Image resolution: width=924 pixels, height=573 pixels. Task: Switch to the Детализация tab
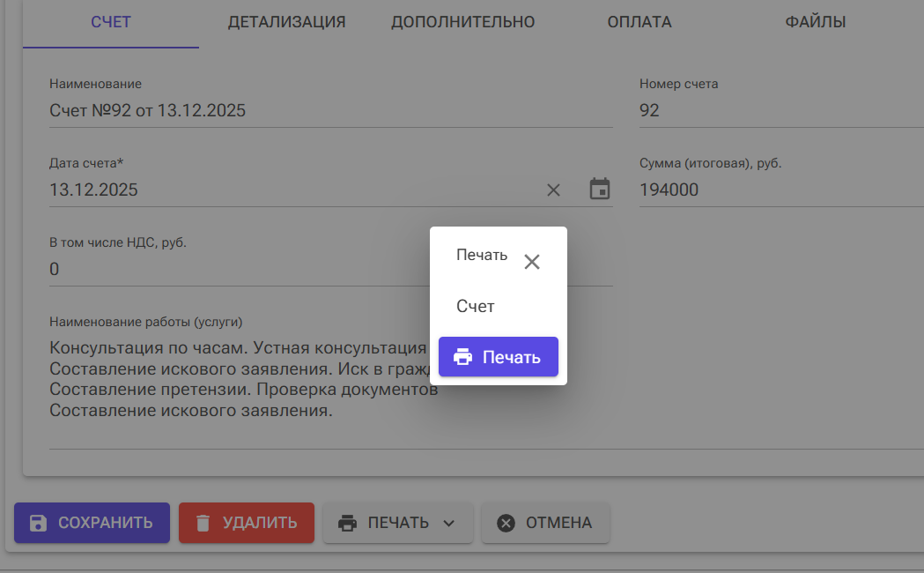(x=286, y=22)
